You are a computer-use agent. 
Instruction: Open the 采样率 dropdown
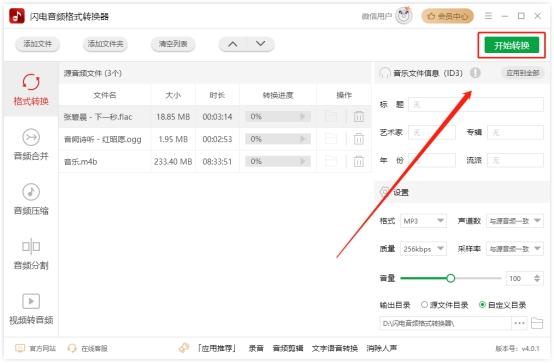coord(515,249)
